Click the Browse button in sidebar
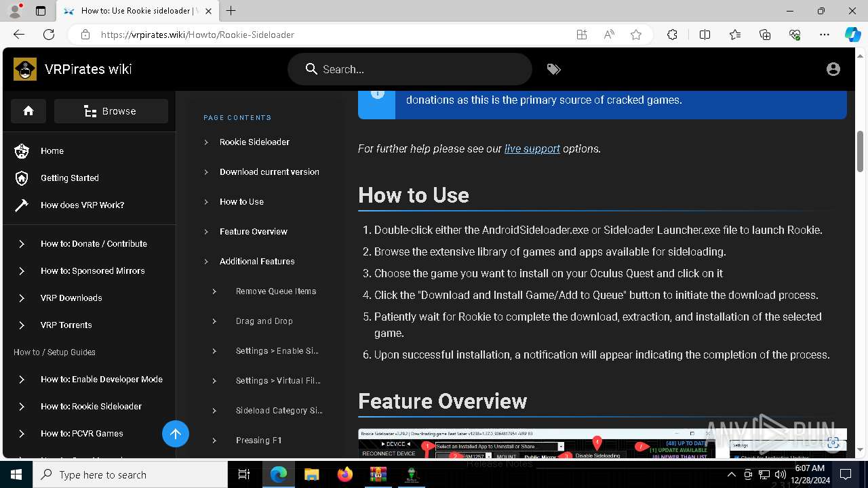Screen dimensions: 868x488 [111, 111]
